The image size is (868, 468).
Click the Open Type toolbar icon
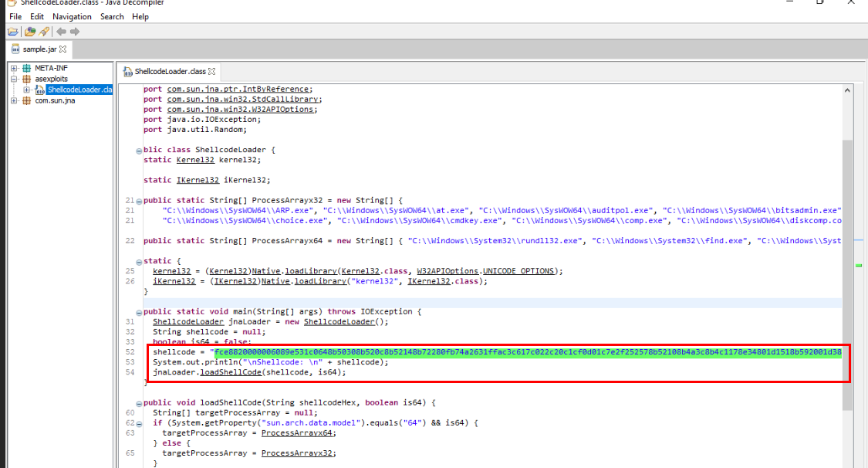coord(29,32)
